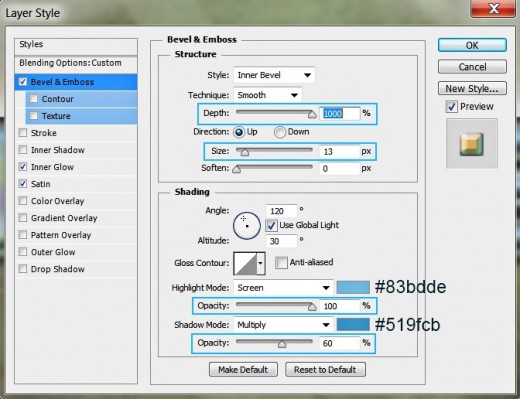Image resolution: width=520 pixels, height=399 pixels.
Task: Click the angle dial light direction control
Action: pos(247,226)
